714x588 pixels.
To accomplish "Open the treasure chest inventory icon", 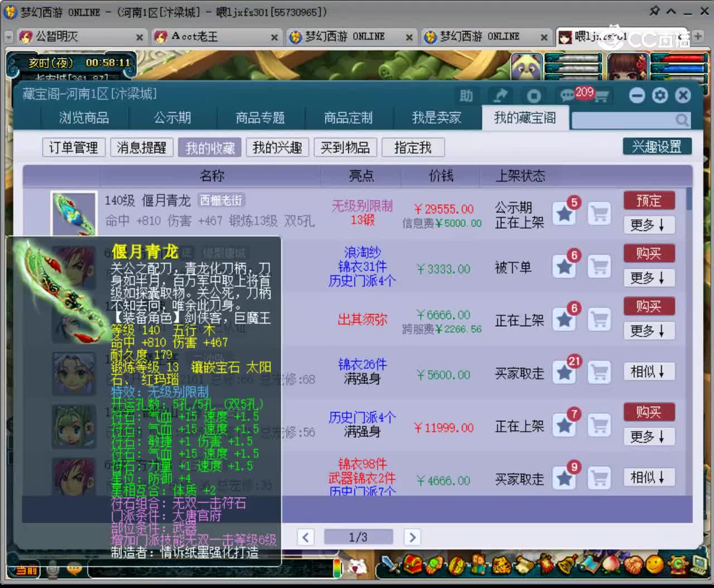I will [413, 565].
